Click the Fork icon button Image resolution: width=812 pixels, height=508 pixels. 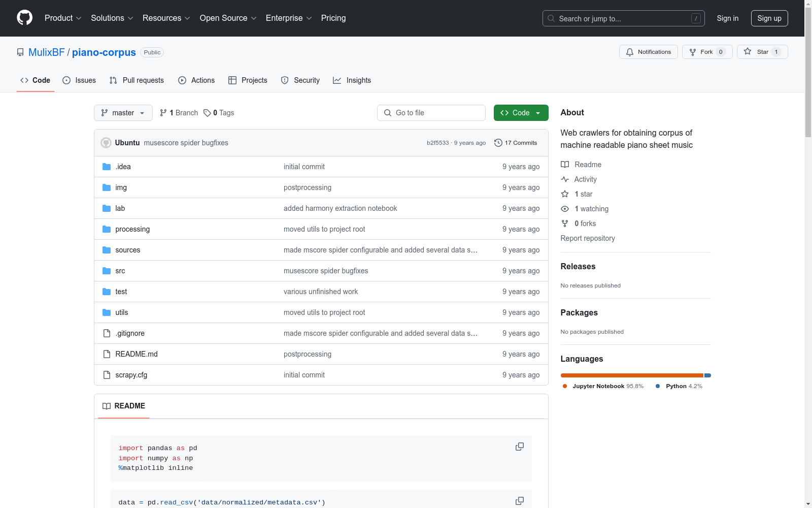coord(693,52)
